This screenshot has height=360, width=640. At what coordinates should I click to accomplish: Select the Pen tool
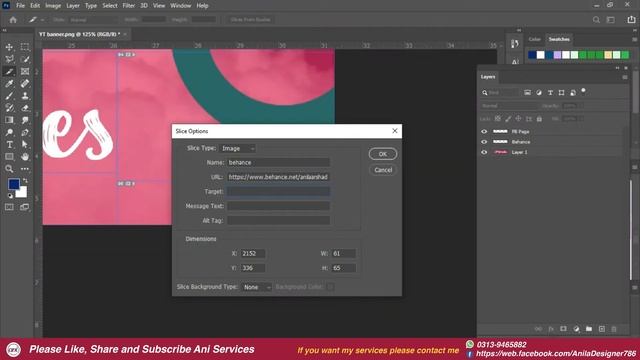tap(25, 132)
